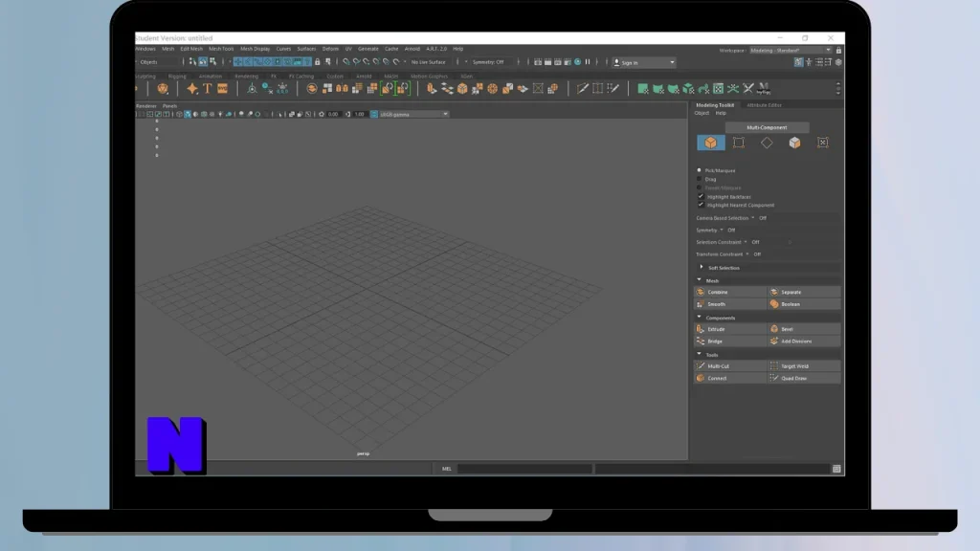Viewport: 980px width, 551px height.
Task: Click the scissors Cut UV edges shelf icon
Action: tap(748, 89)
